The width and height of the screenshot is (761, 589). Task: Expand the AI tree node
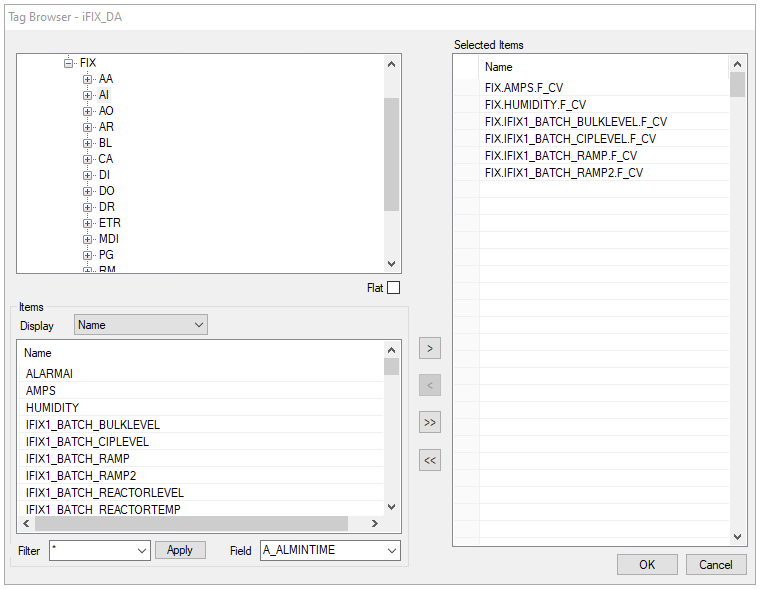87,95
